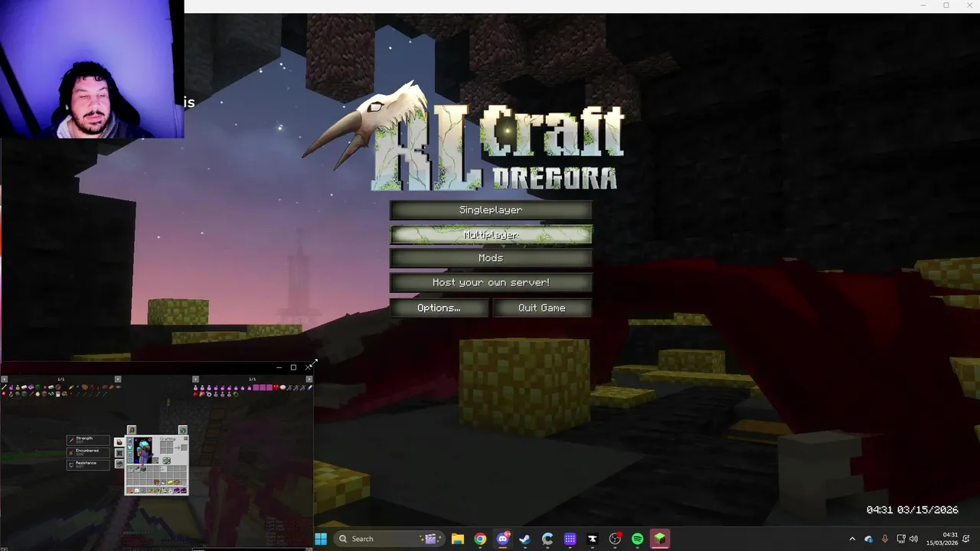Minimize the main game window
Image resolution: width=980 pixels, height=551 pixels.
925,5
